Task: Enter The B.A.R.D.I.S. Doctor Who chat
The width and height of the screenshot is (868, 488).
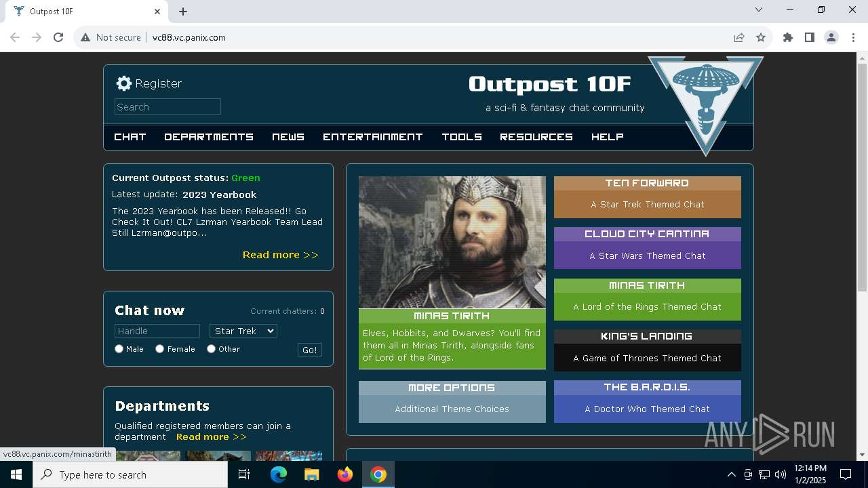Action: click(x=648, y=402)
